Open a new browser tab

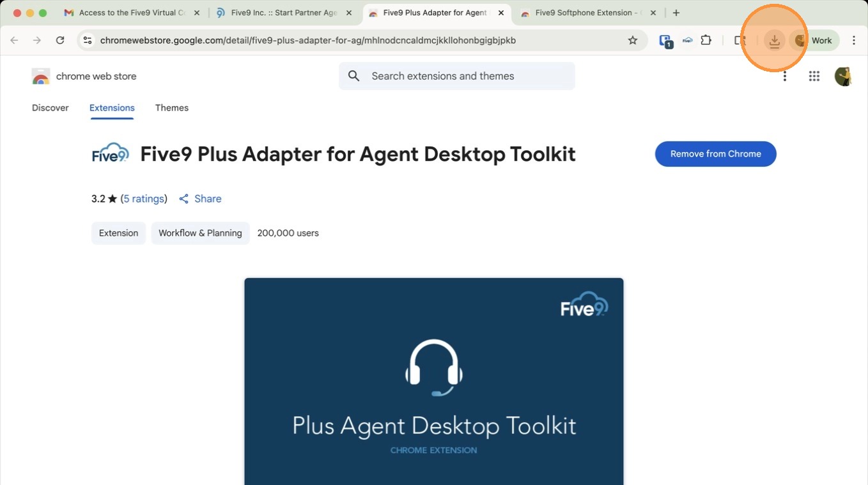676,13
